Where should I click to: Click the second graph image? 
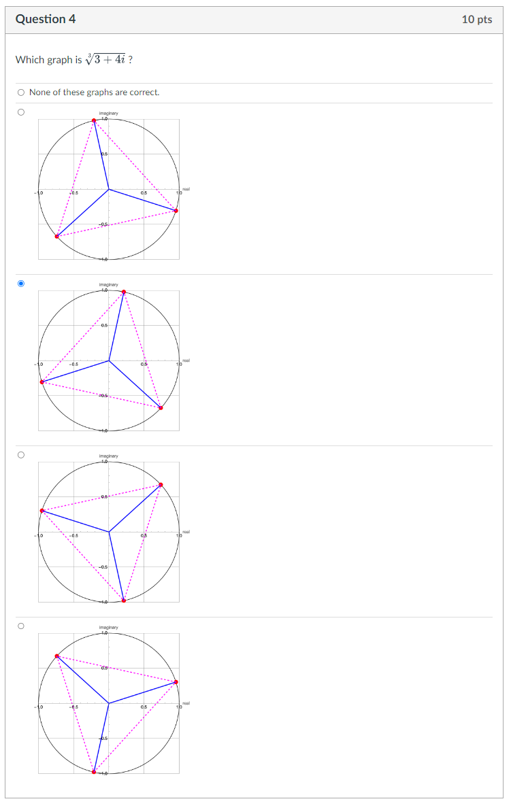click(x=109, y=360)
